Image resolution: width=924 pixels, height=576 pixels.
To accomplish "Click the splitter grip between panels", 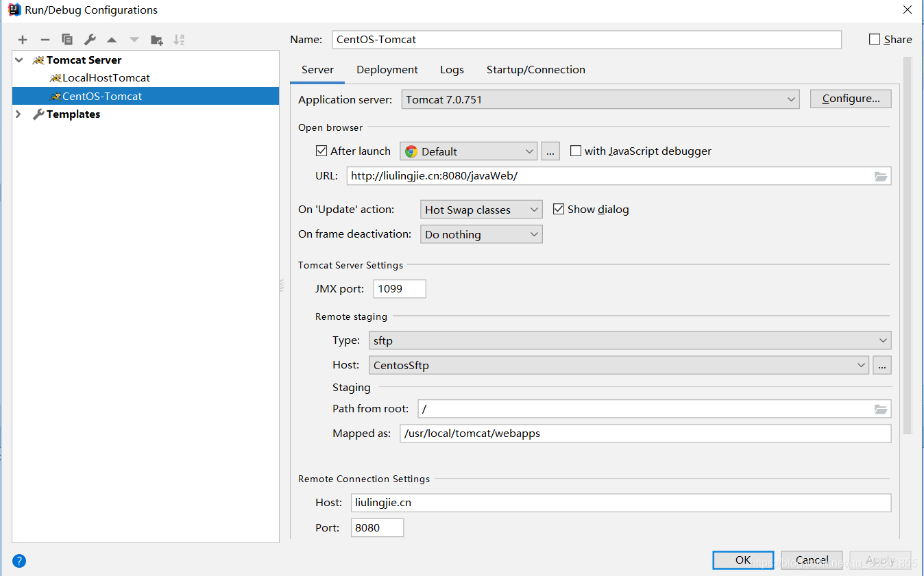I will (x=282, y=286).
